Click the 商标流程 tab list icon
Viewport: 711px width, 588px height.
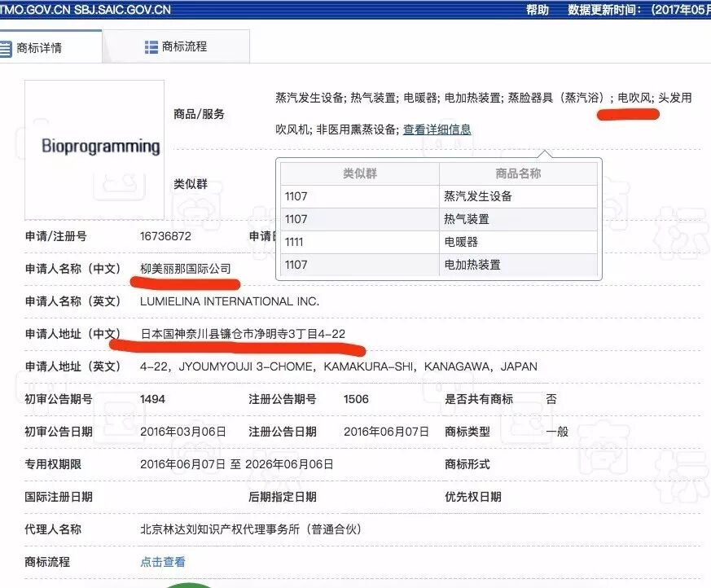(x=151, y=46)
